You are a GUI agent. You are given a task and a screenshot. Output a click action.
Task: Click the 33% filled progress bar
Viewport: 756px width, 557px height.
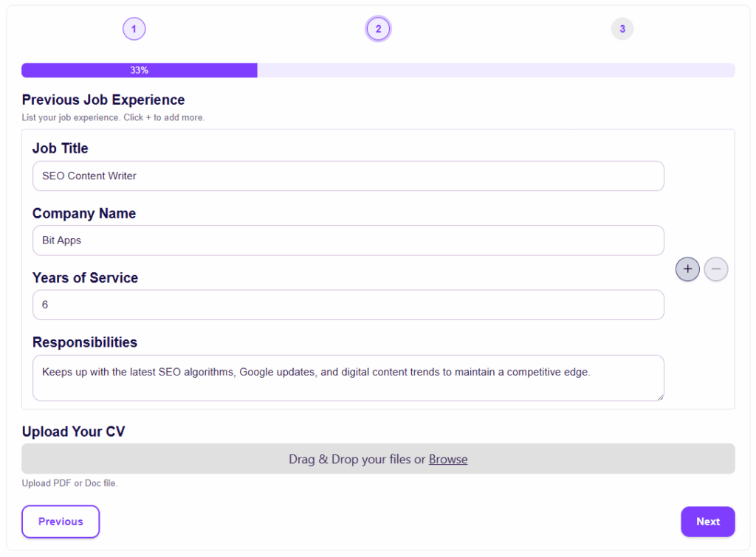tap(139, 70)
